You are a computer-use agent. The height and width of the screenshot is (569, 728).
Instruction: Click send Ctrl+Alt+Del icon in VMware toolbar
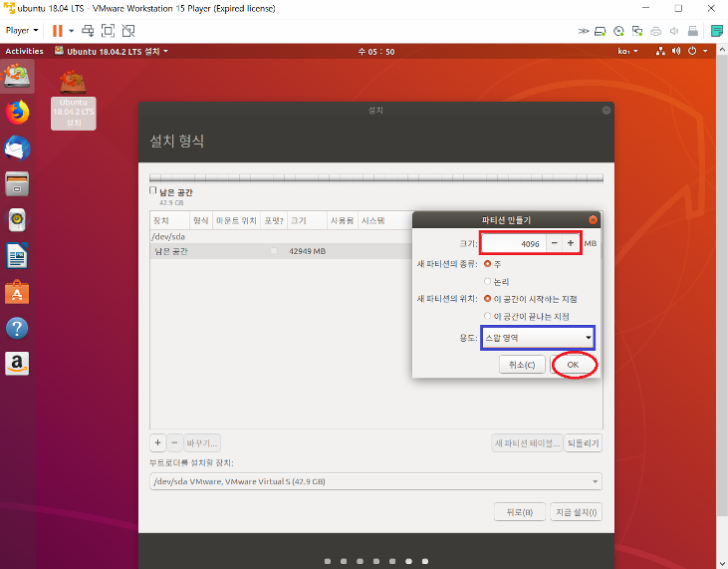88,31
